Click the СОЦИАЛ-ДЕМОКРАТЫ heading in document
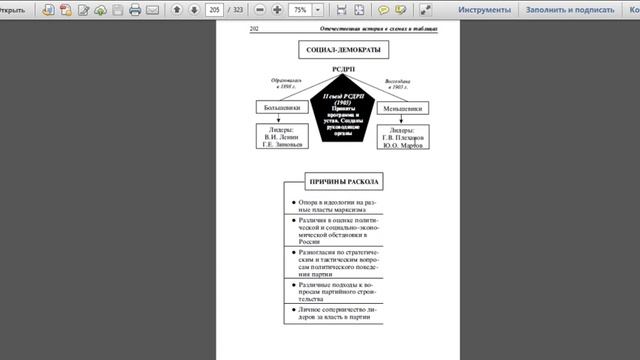 [344, 50]
